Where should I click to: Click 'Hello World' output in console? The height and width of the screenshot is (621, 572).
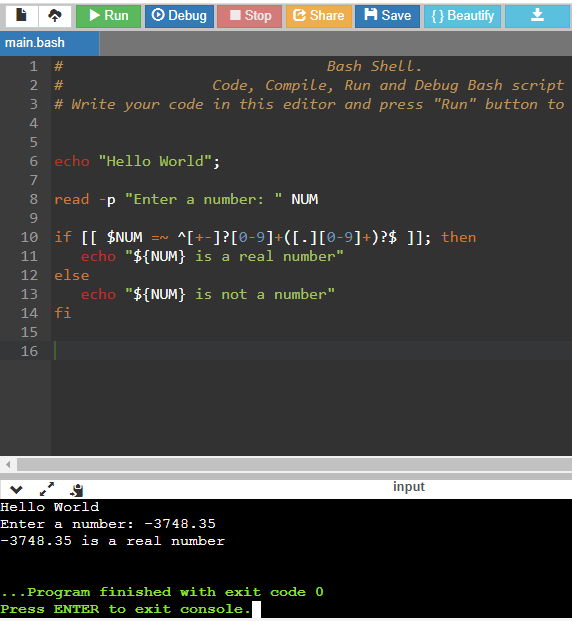(x=50, y=507)
